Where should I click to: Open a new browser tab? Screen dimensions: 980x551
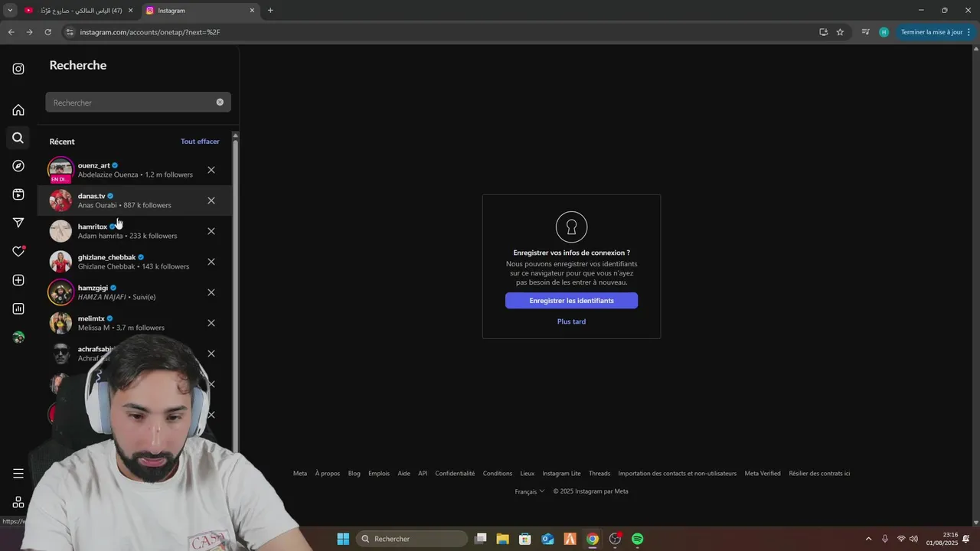[270, 11]
